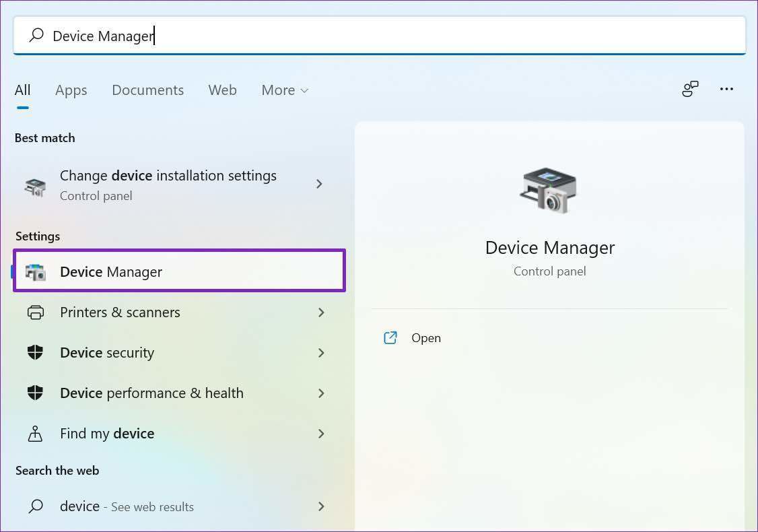Open the 'device' web results suggestion
This screenshot has width=758, height=532.
click(x=127, y=506)
